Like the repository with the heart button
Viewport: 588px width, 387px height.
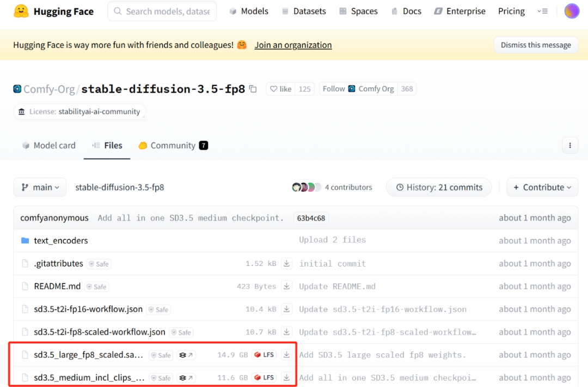280,89
